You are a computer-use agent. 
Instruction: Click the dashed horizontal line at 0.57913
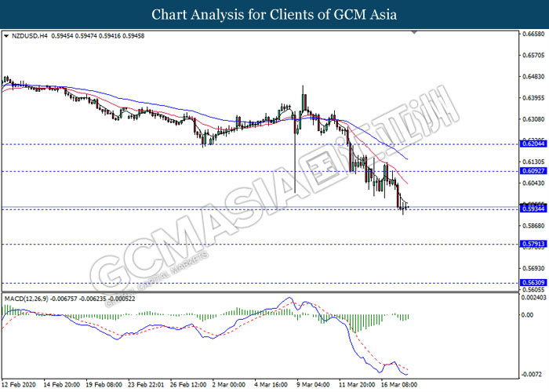click(260, 245)
